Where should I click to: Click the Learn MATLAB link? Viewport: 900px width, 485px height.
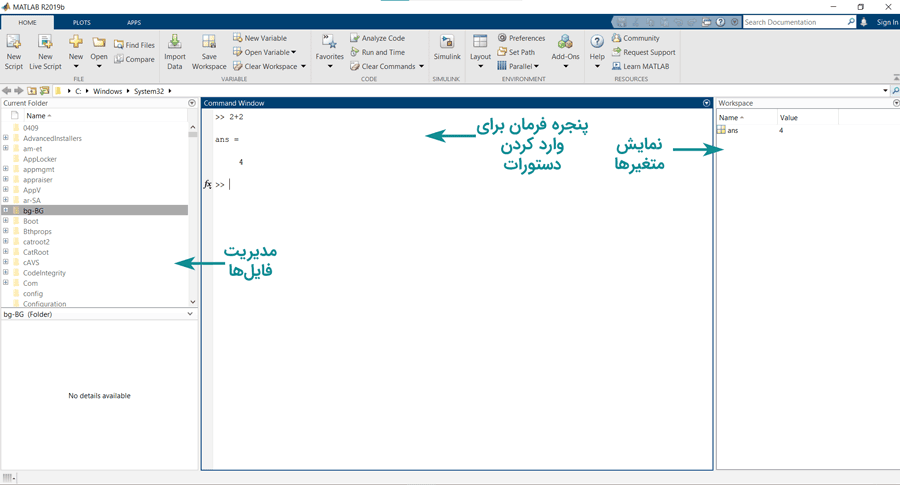point(645,66)
